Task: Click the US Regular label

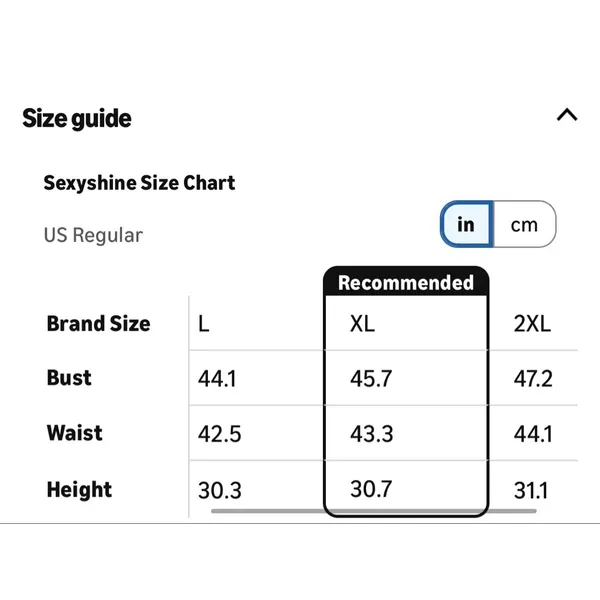Action: coord(93,235)
